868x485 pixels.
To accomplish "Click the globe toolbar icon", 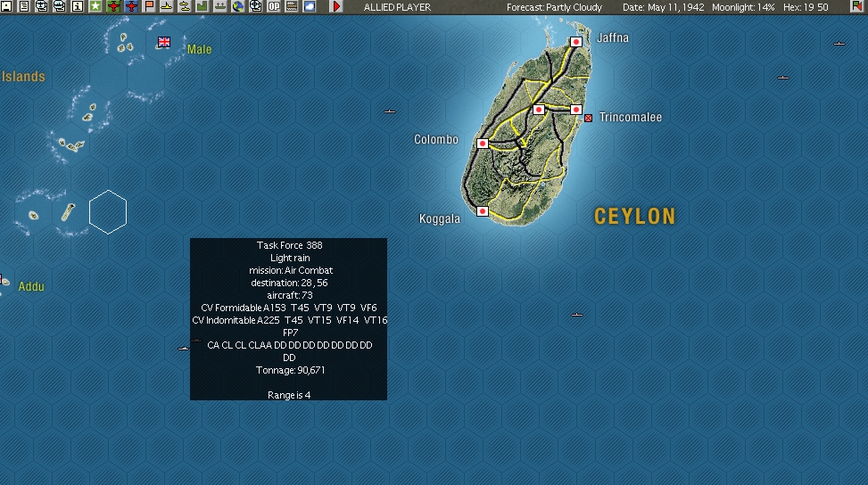I will point(237,6).
